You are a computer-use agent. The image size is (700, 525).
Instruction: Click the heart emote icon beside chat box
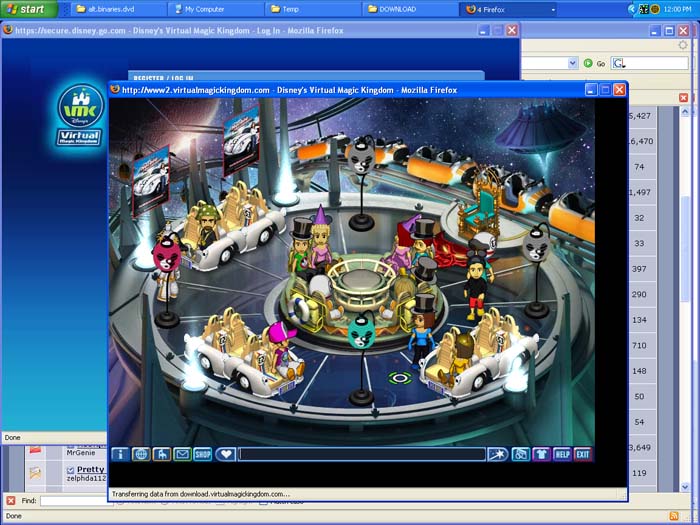coord(226,454)
